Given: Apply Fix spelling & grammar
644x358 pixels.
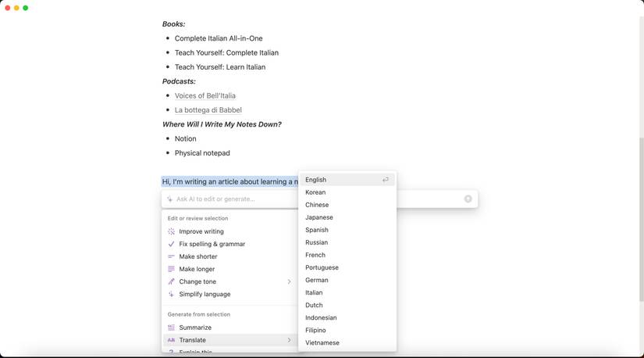Looking at the screenshot, I should click(230, 244).
